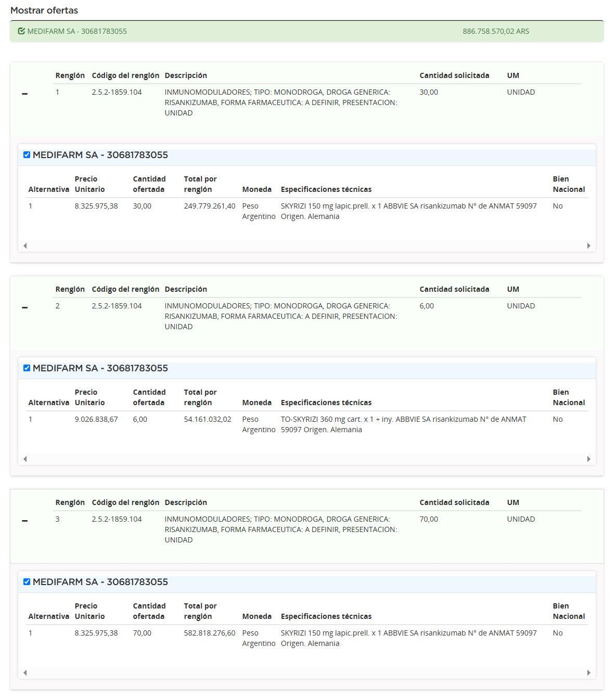Click the 886.758.570,02 ARS total amount
This screenshot has width=616, height=699.
[x=496, y=31]
